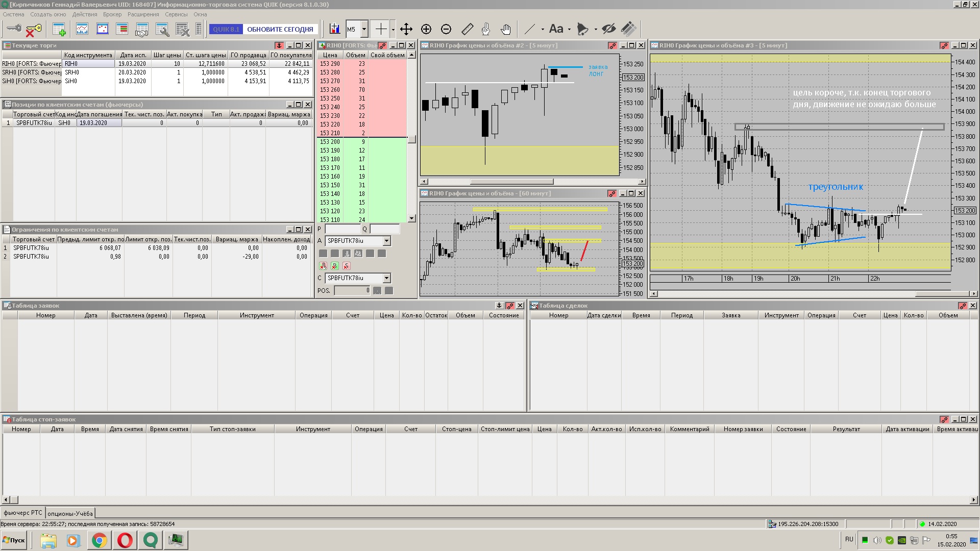
Task: Toggle the crossed-eye hide drawings icon
Action: pos(608,29)
